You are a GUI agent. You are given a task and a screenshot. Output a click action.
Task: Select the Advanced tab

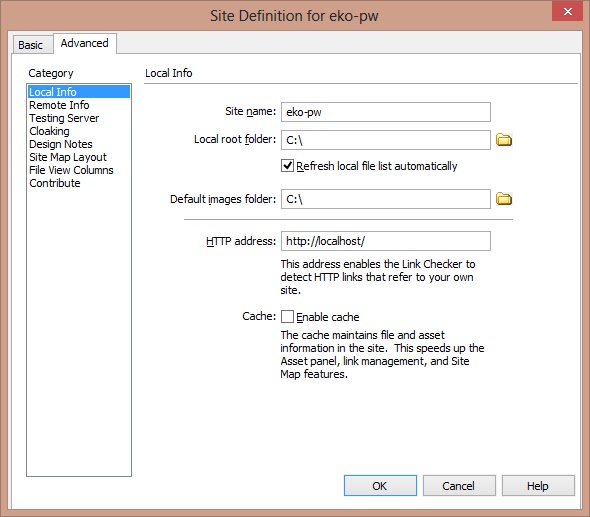tap(85, 43)
